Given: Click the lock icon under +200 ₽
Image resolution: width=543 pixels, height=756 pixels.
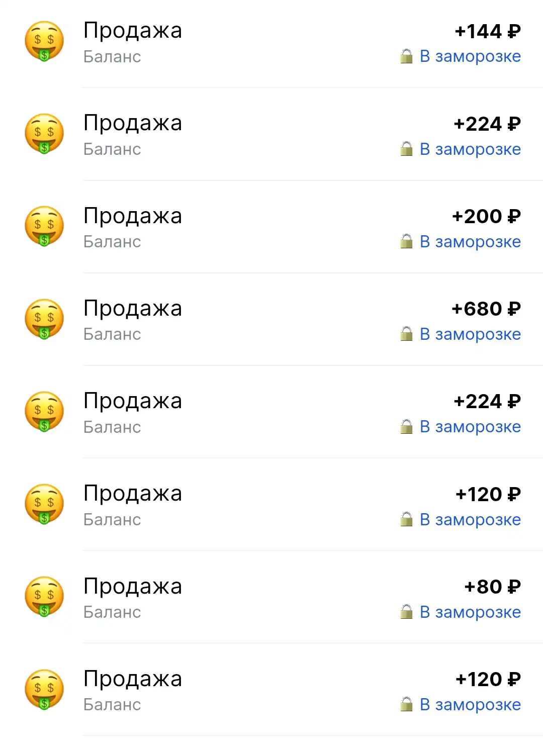Looking at the screenshot, I should coord(406,241).
